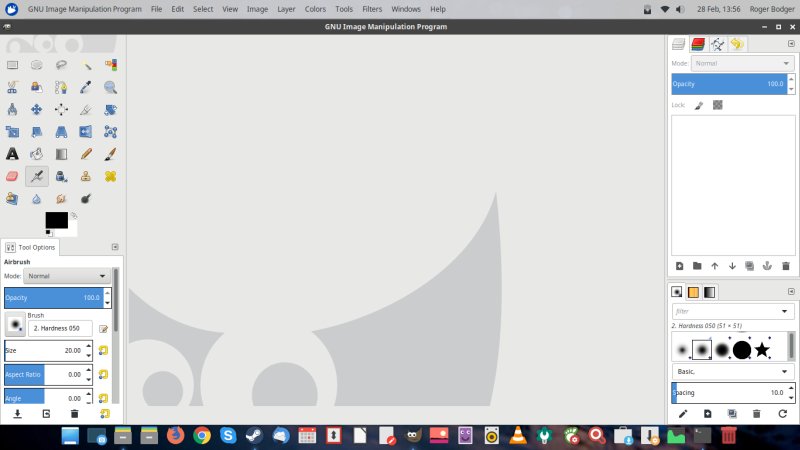This screenshot has height=450, width=800.
Task: Open the Colors menu
Action: click(315, 9)
